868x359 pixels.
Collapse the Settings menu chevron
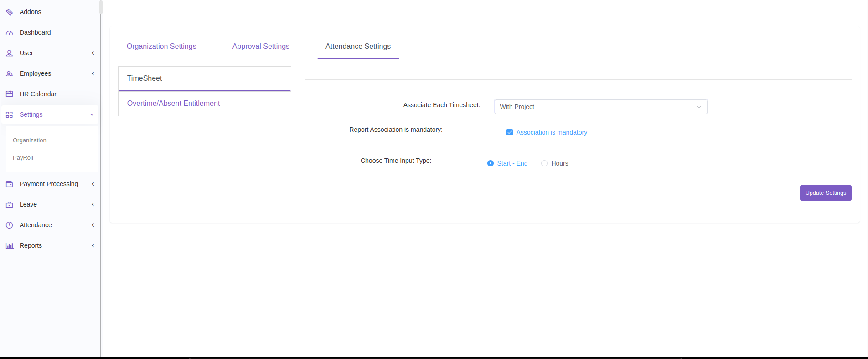[92, 114]
